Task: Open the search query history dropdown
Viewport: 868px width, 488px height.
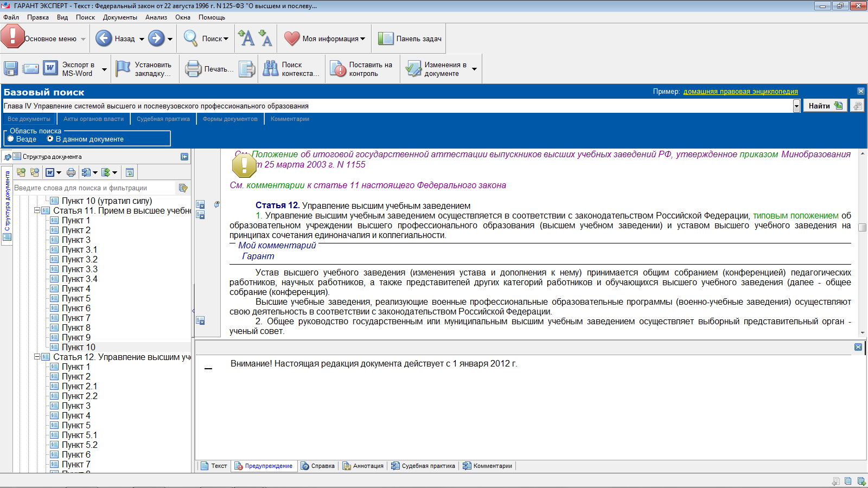Action: [x=796, y=106]
